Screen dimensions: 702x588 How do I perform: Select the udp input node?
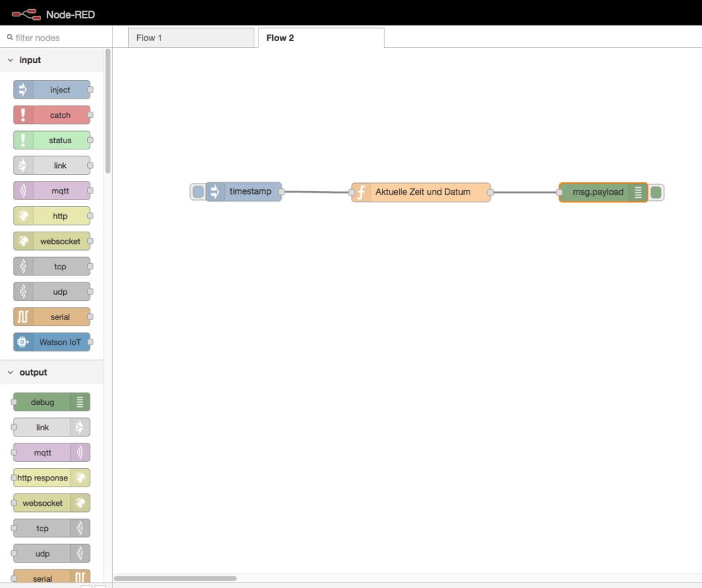click(51, 292)
